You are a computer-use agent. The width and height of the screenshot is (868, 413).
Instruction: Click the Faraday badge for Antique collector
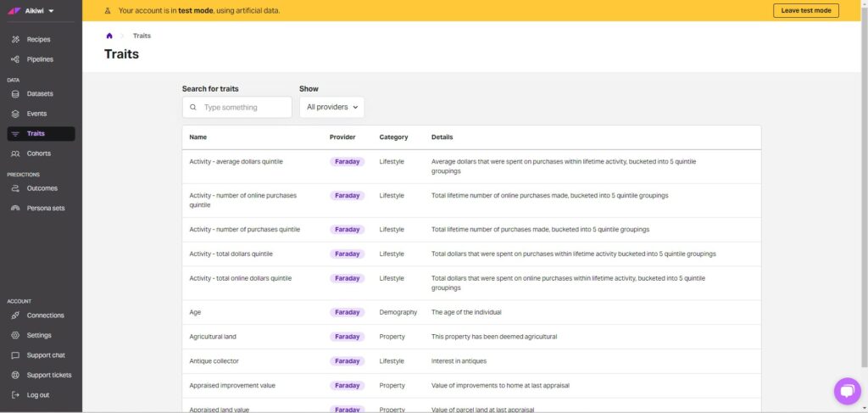coord(347,361)
